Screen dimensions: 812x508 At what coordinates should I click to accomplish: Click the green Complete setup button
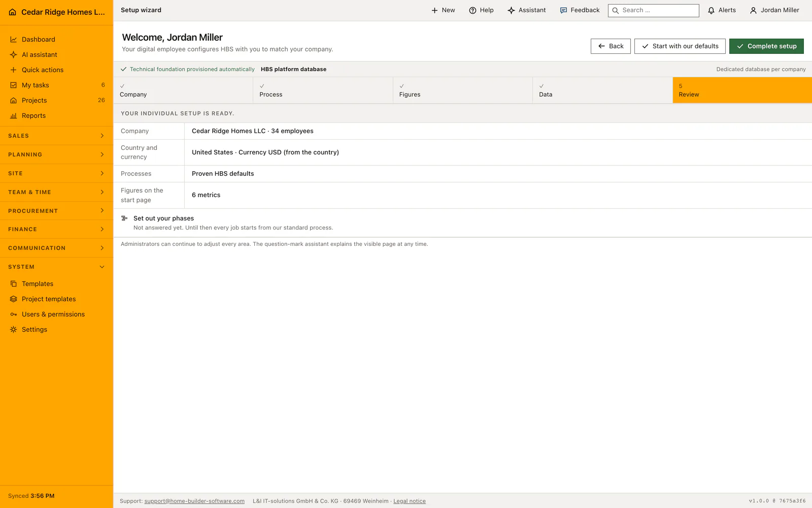tap(766, 46)
